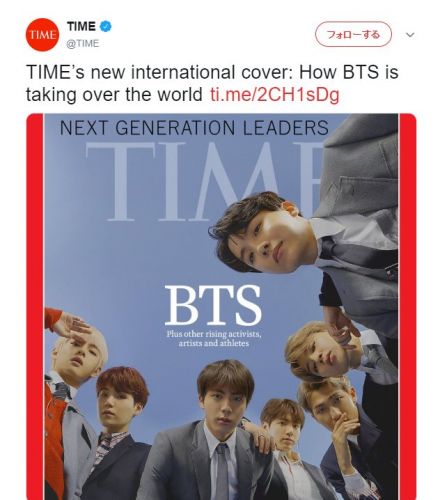Viewport: 440px width, 500px height.
Task: Open the attached magazine cover image
Action: coord(221,307)
